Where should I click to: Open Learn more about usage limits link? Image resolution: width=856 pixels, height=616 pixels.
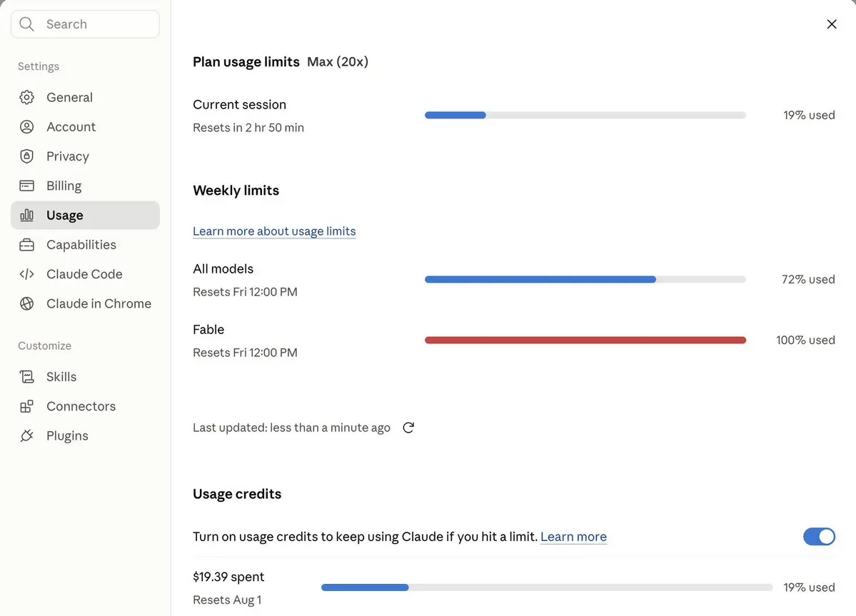[274, 231]
